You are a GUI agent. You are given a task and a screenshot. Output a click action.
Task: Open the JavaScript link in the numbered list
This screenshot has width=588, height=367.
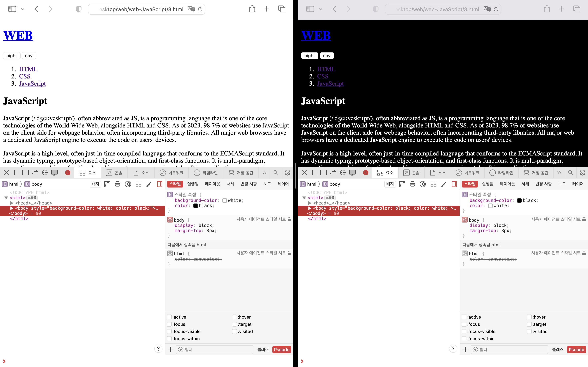pos(32,83)
